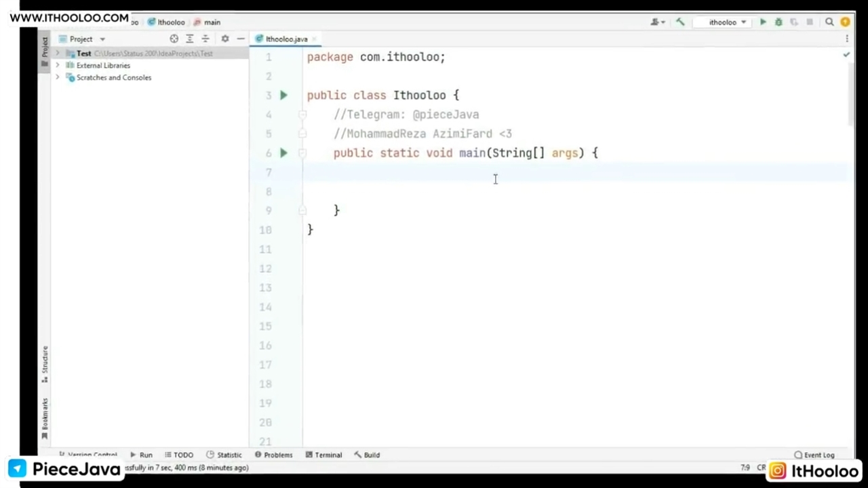The height and width of the screenshot is (488, 868).
Task: Click run gutter icon beside class Ithooloo
Action: 283,96
